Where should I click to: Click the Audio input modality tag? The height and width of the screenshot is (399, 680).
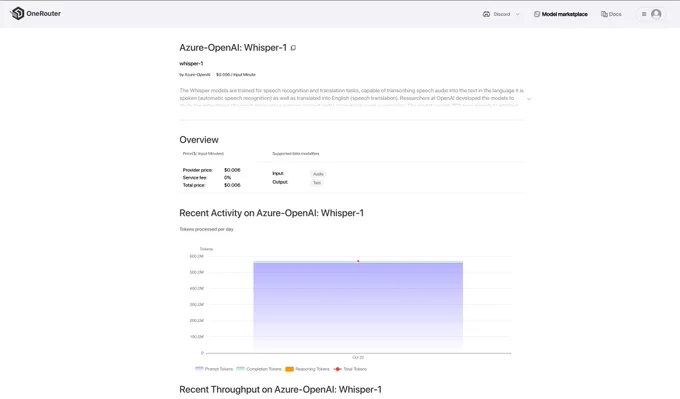(318, 174)
